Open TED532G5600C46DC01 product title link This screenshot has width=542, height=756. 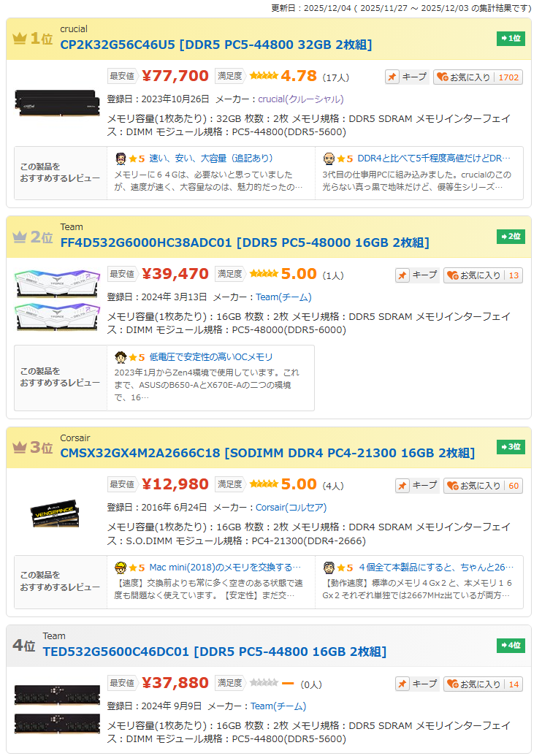(x=215, y=652)
